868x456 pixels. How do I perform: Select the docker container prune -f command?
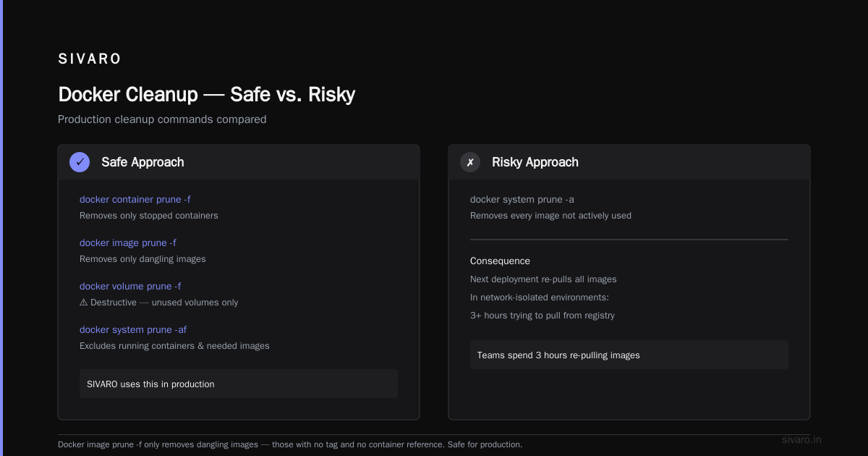[x=135, y=199]
